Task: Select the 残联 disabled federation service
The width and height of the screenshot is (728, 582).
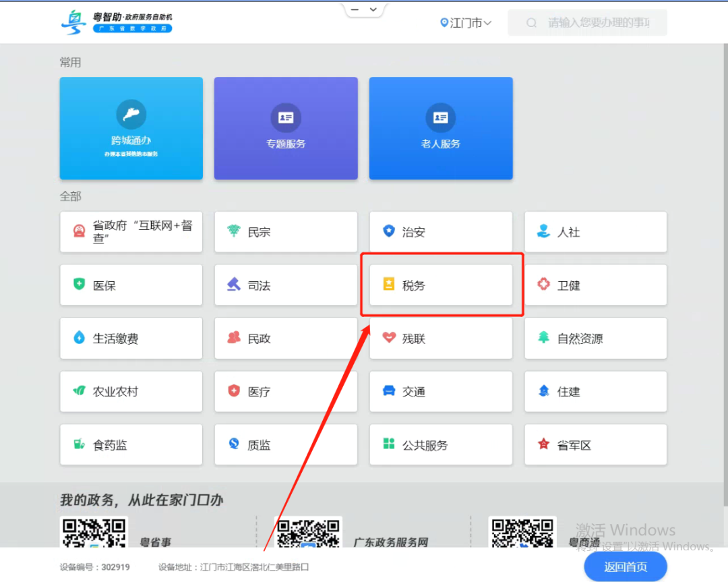Action: point(441,338)
